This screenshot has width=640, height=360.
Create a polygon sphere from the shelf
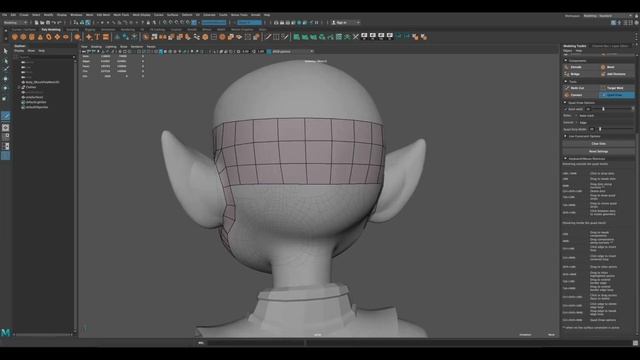(15, 37)
